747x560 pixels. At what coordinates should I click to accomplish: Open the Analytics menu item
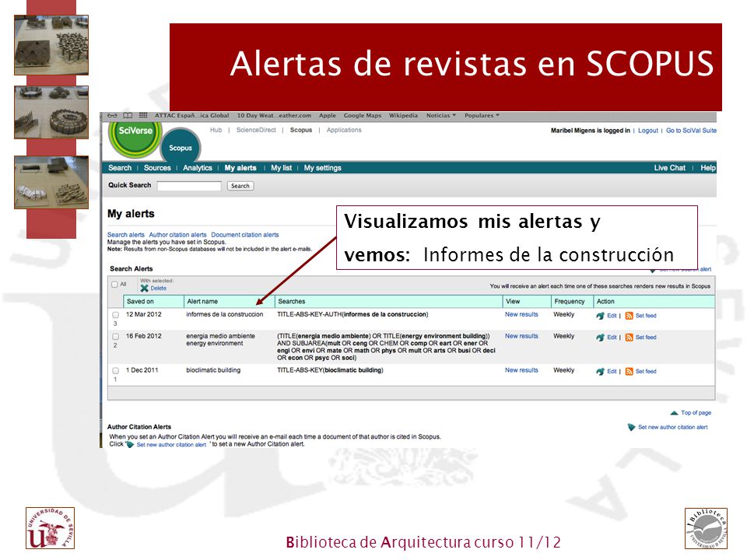pos(197,168)
